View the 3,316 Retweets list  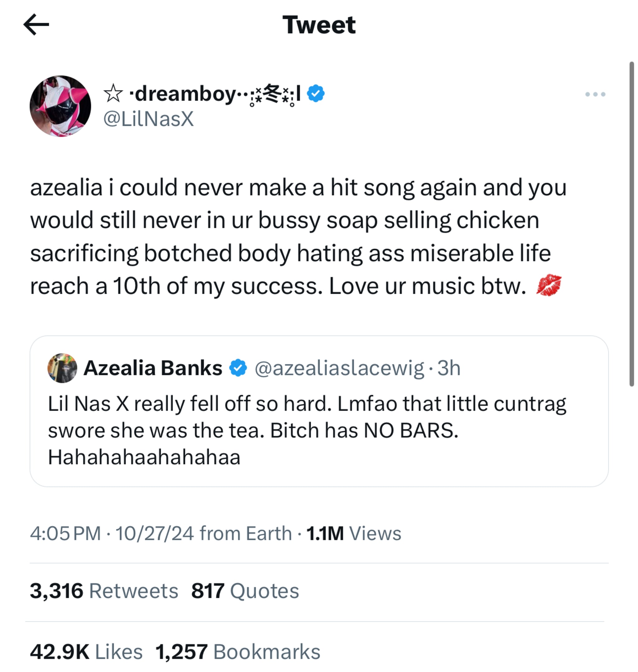point(104,591)
